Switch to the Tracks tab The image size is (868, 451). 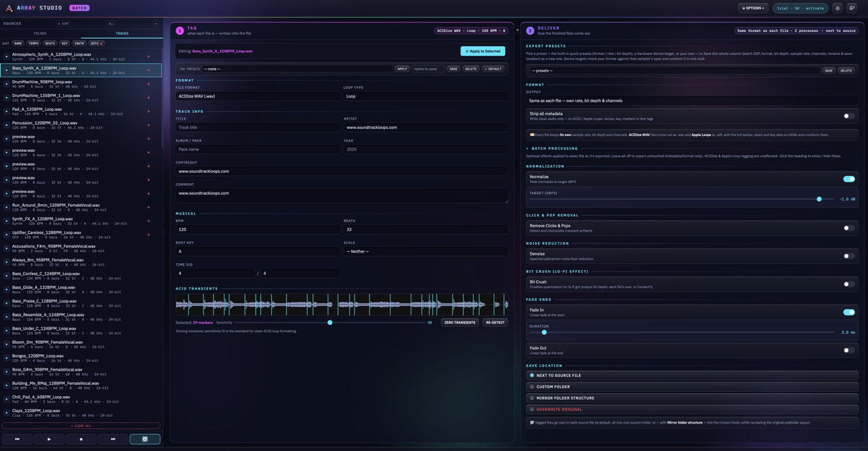click(x=122, y=33)
